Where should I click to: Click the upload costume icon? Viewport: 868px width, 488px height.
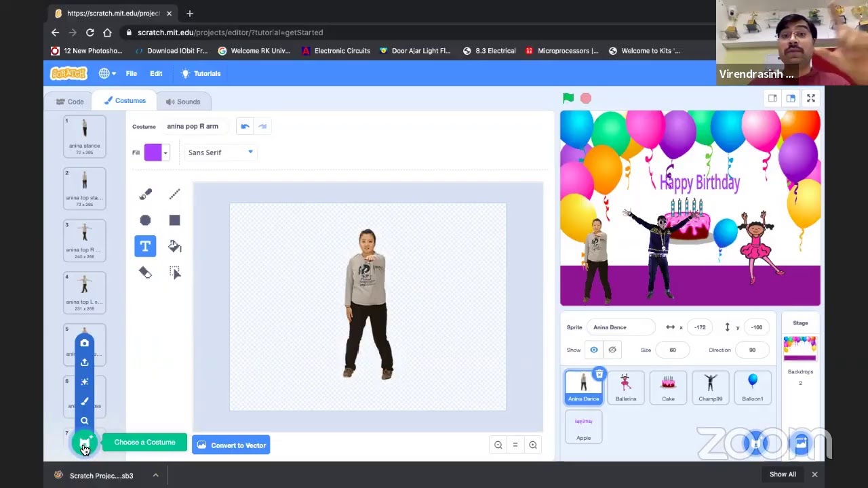coord(85,363)
